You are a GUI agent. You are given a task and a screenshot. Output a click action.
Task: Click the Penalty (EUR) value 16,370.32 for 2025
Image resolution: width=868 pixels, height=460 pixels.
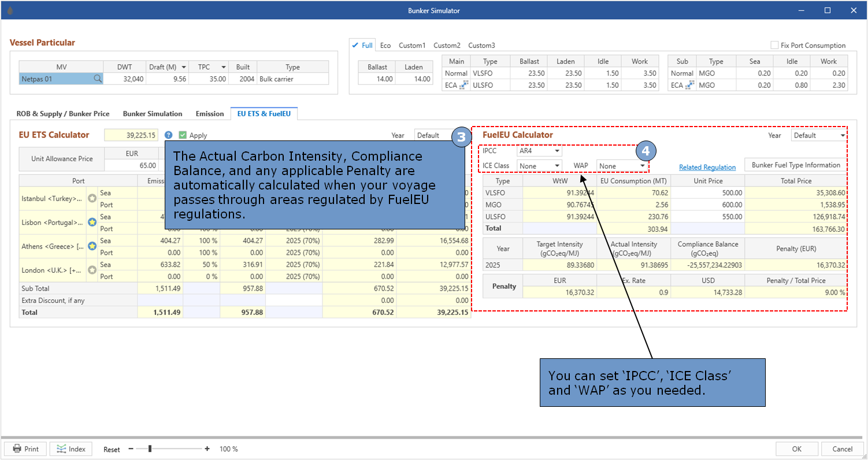pyautogui.click(x=796, y=265)
